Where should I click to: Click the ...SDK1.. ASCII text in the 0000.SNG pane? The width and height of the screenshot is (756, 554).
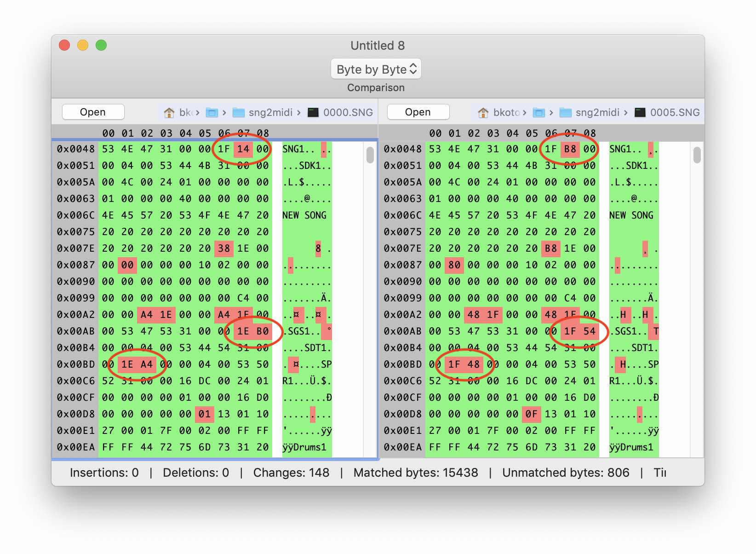point(307,166)
